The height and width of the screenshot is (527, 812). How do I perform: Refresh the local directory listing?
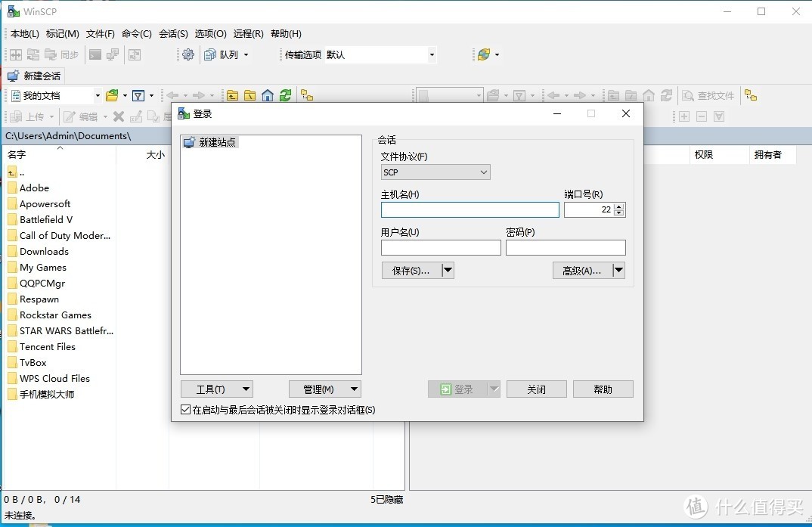(285, 96)
